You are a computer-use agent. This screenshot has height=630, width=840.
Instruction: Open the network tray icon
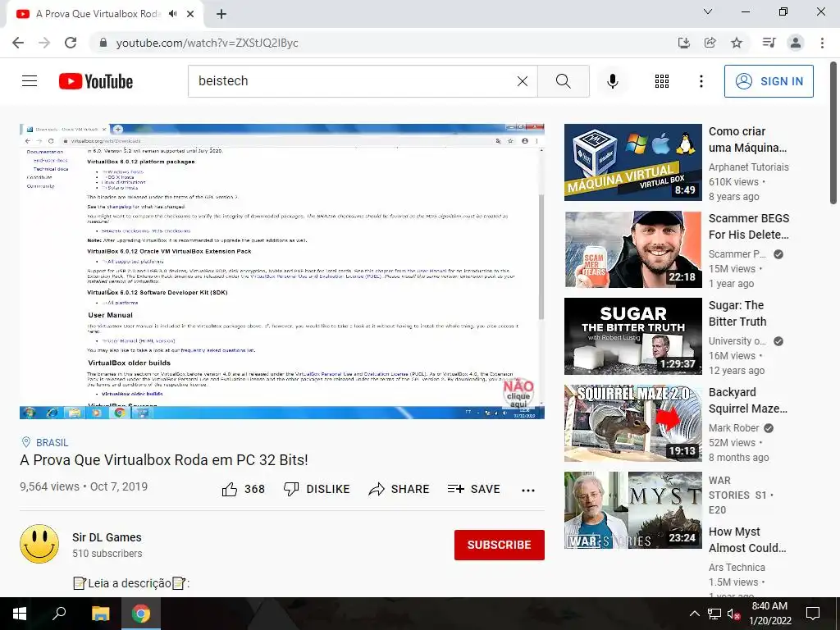714,614
